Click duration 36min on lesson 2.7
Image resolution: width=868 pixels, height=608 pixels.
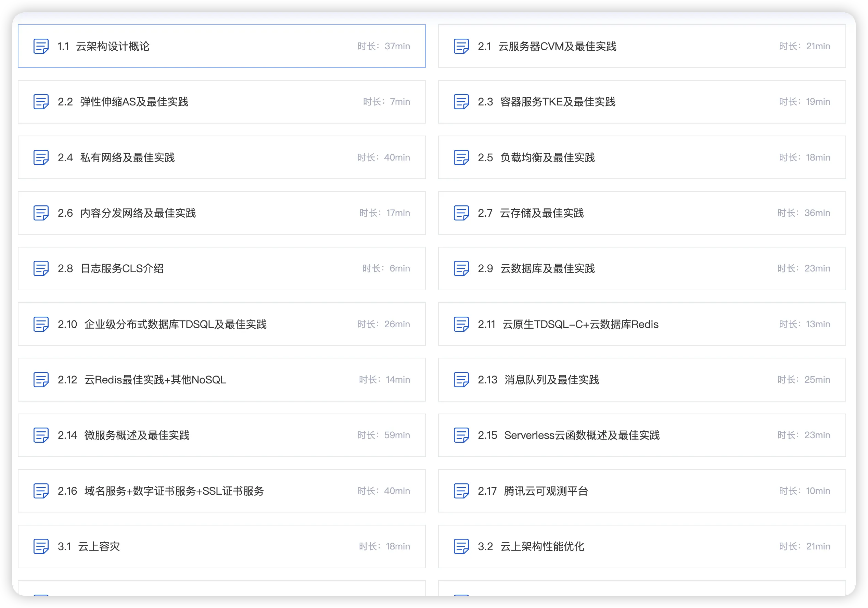pos(804,213)
